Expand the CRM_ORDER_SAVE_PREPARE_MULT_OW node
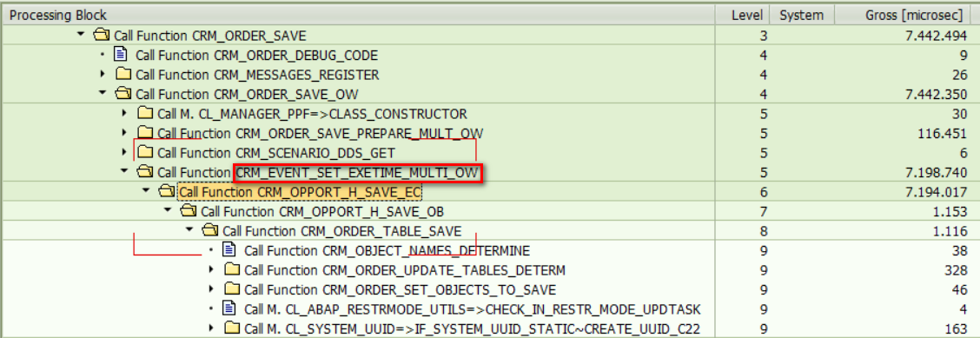 pos(124,133)
